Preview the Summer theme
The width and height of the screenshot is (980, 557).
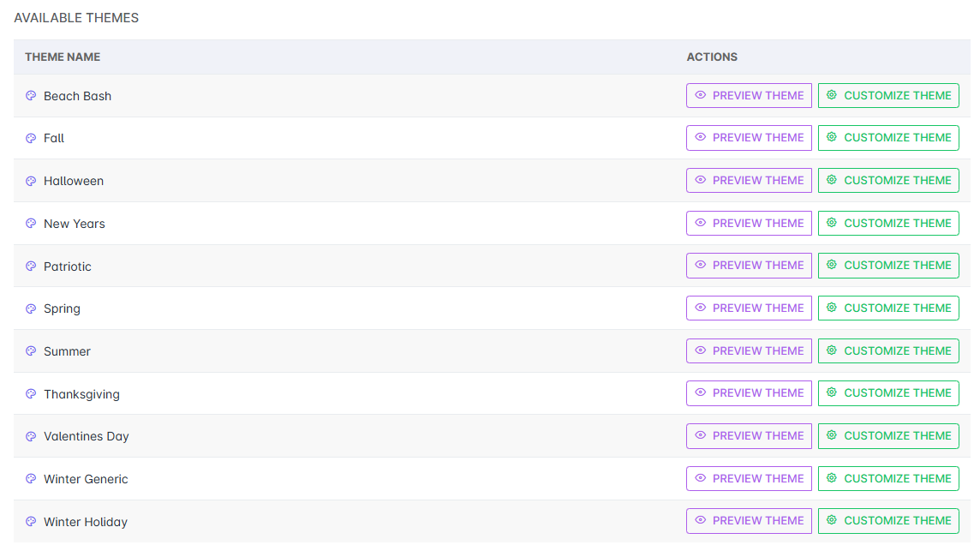click(749, 350)
